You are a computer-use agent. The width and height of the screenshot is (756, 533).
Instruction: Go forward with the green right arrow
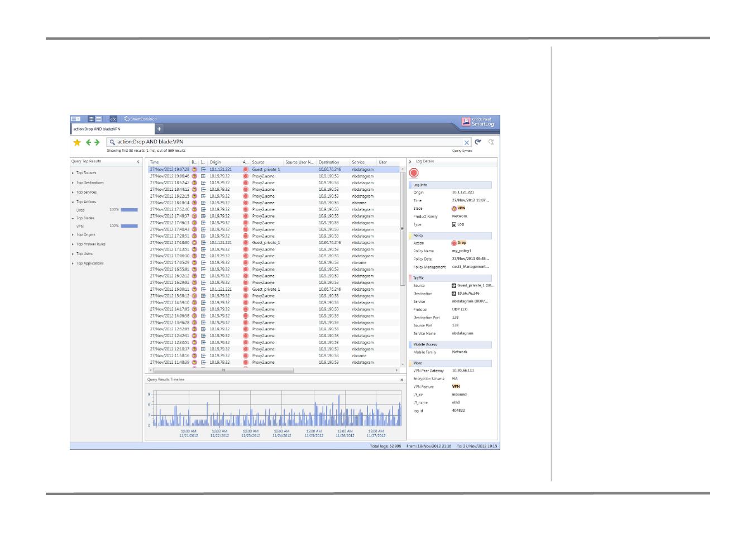(x=97, y=142)
